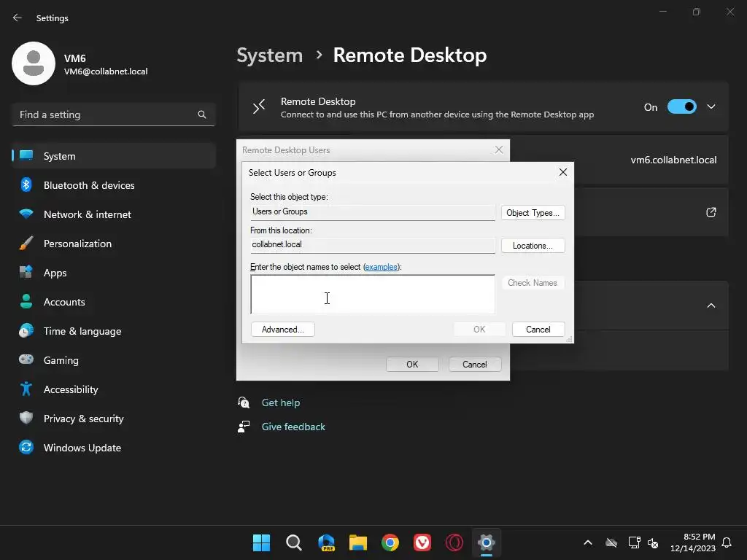Viewport: 747px width, 560px height.
Task: Click the Accessibility figure icon
Action: (x=26, y=389)
